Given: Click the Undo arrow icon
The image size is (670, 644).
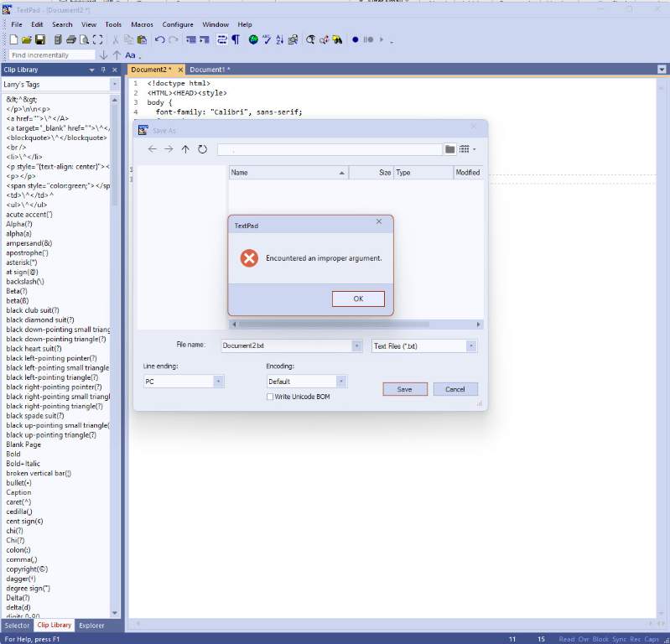Looking at the screenshot, I should 160,39.
